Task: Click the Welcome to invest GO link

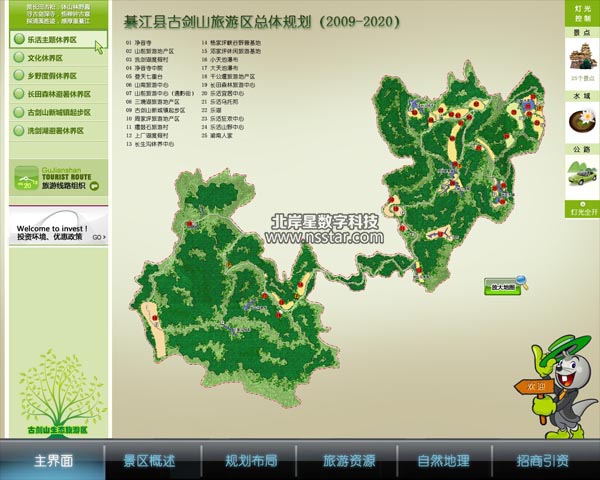Action: point(97,238)
